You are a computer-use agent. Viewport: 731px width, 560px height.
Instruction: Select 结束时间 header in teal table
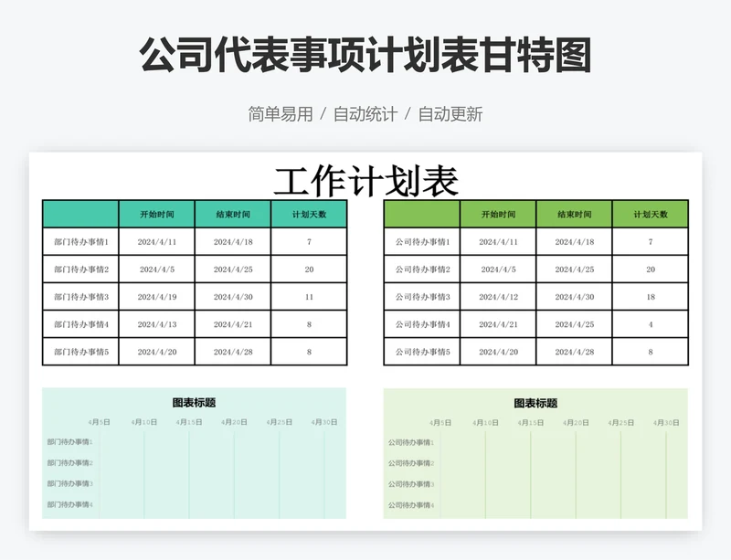coord(233,214)
